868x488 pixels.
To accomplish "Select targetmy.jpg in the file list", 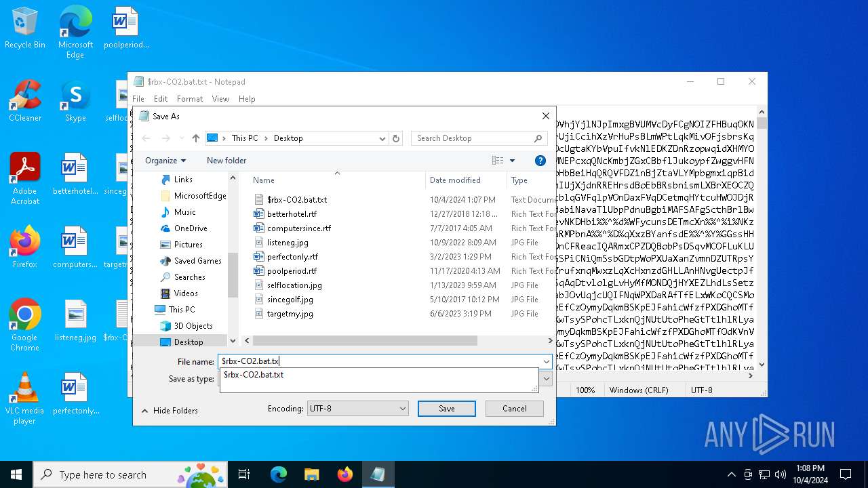I will point(290,314).
